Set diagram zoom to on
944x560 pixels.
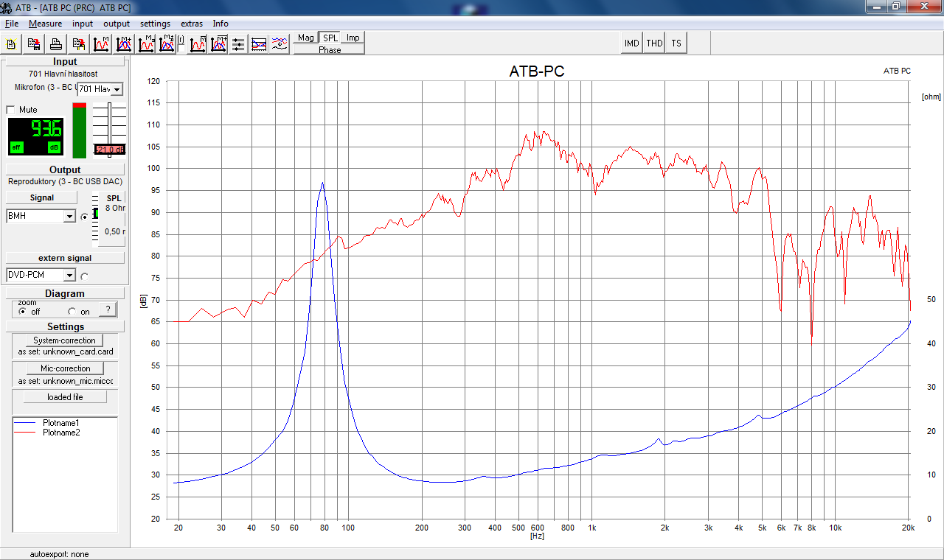(72, 312)
